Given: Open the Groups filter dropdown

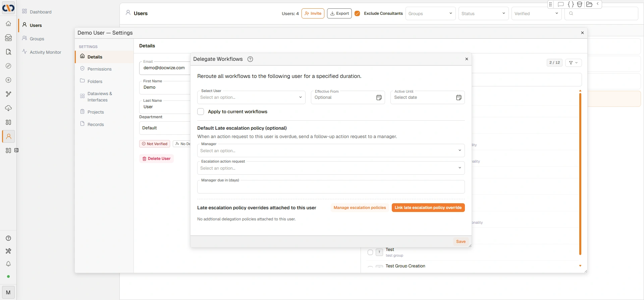Looking at the screenshot, I should click(x=430, y=13).
